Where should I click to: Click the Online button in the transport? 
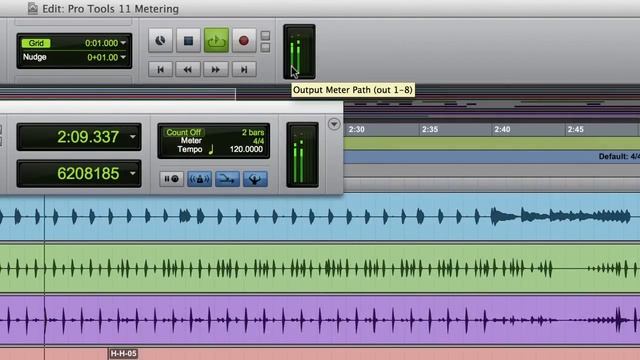click(160, 40)
